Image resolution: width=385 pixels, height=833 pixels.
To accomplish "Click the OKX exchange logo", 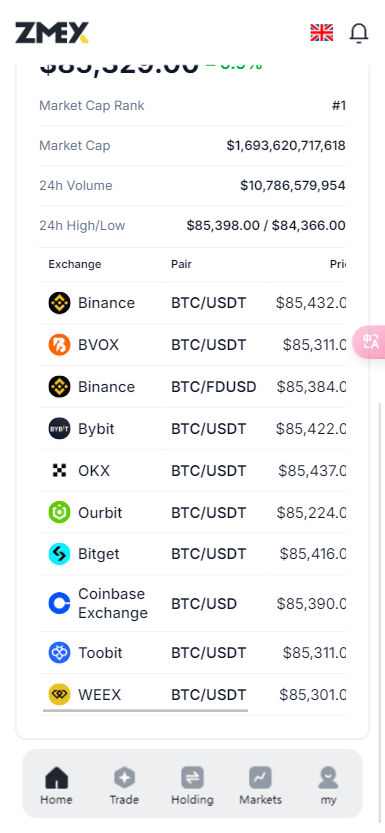I will click(59, 471).
